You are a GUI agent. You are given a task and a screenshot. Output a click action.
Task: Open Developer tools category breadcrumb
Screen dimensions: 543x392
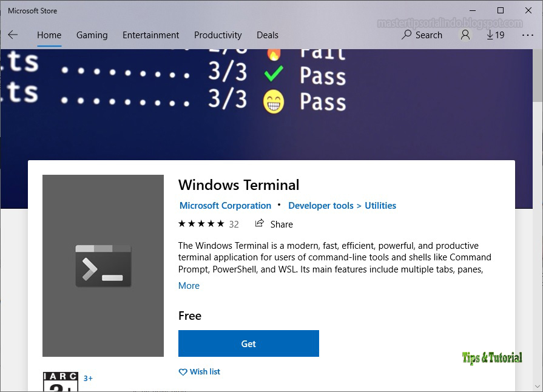[320, 205]
